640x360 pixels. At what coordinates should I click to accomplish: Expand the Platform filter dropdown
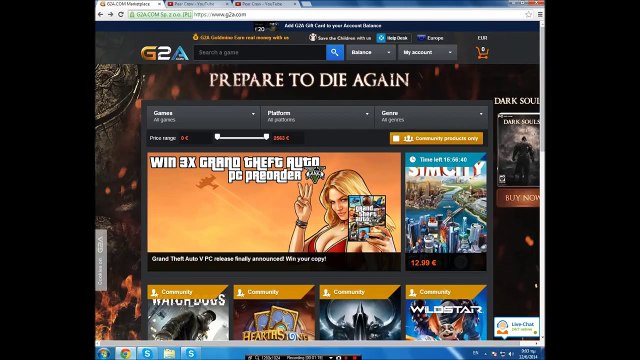point(318,116)
